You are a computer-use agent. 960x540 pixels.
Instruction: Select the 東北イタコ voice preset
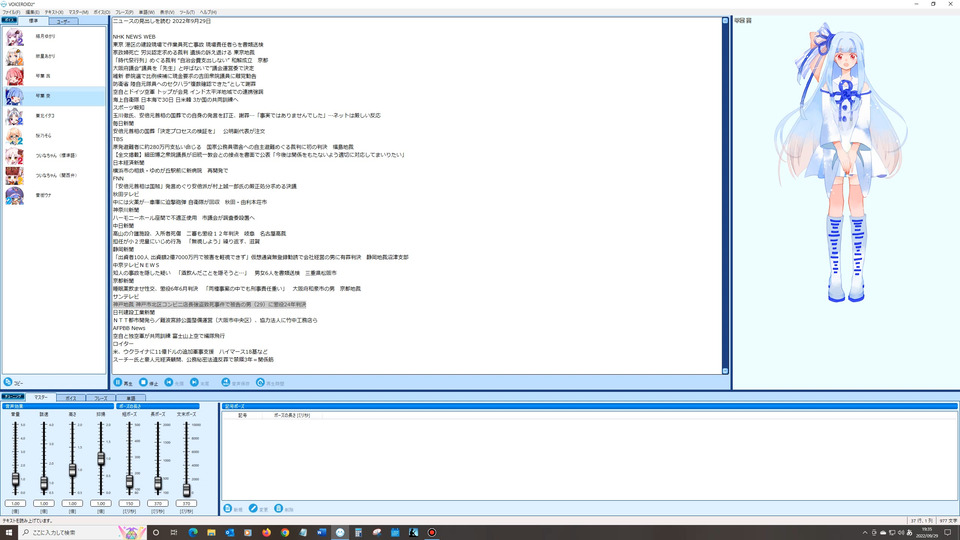pyautogui.click(x=54, y=116)
